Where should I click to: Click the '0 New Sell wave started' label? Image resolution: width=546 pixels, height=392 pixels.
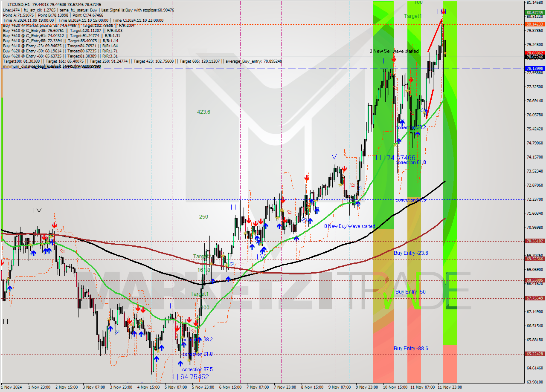pos(394,51)
